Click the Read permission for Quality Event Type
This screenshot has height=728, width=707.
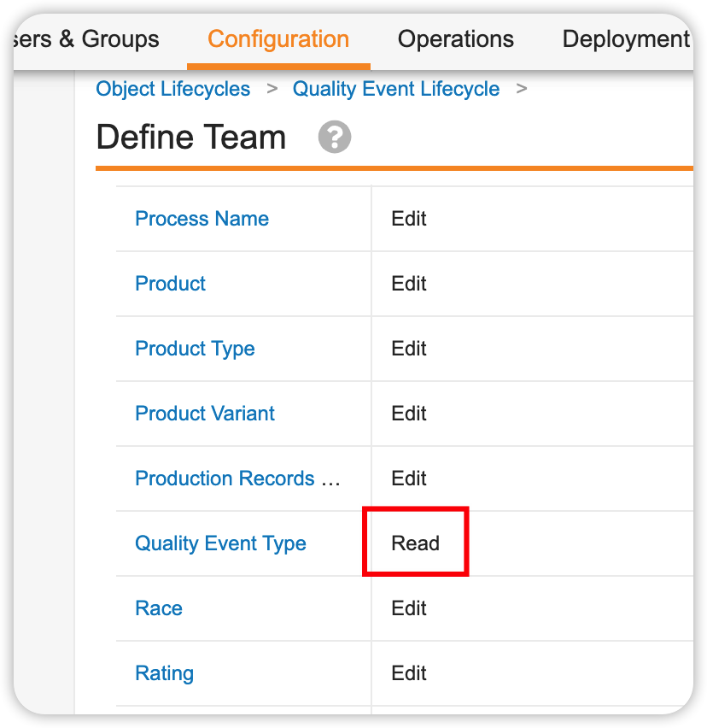point(415,543)
